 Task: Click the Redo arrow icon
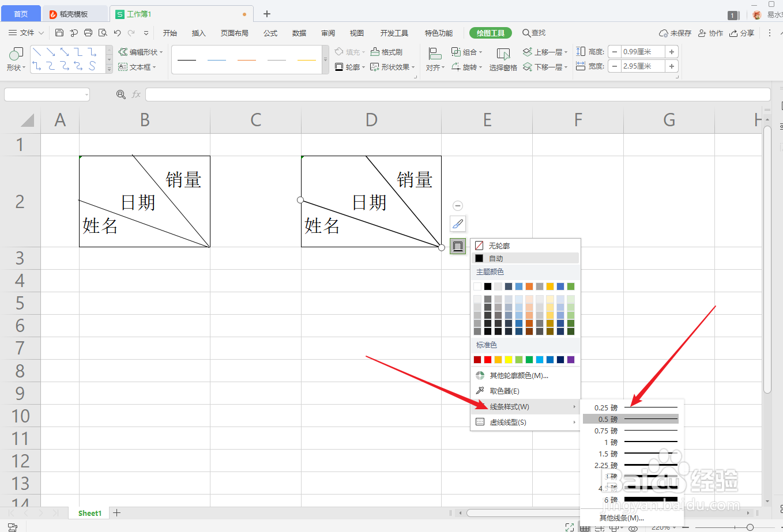pyautogui.click(x=131, y=33)
